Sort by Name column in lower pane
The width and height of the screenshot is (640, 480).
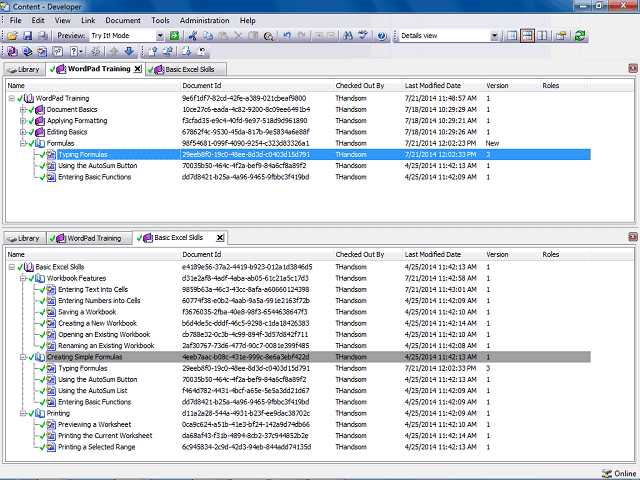pos(93,255)
